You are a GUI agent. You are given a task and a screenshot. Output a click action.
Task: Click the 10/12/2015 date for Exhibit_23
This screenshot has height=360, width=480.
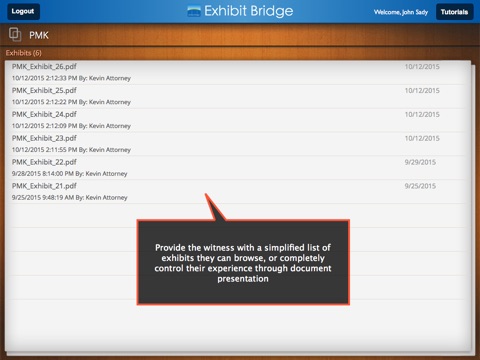tap(422, 138)
